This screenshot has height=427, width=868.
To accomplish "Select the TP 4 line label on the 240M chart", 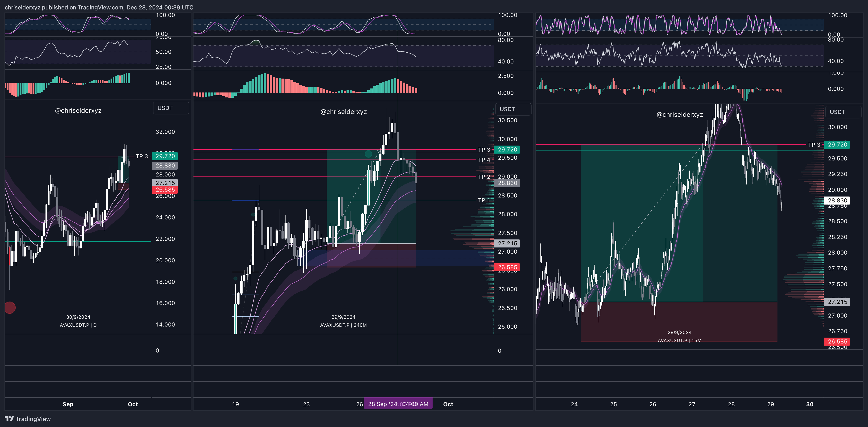I will 484,160.
